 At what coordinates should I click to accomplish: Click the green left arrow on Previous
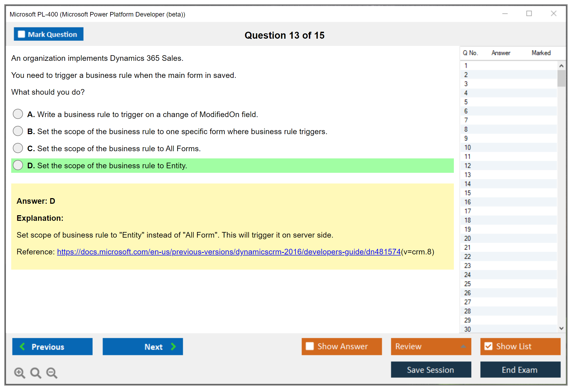click(22, 346)
